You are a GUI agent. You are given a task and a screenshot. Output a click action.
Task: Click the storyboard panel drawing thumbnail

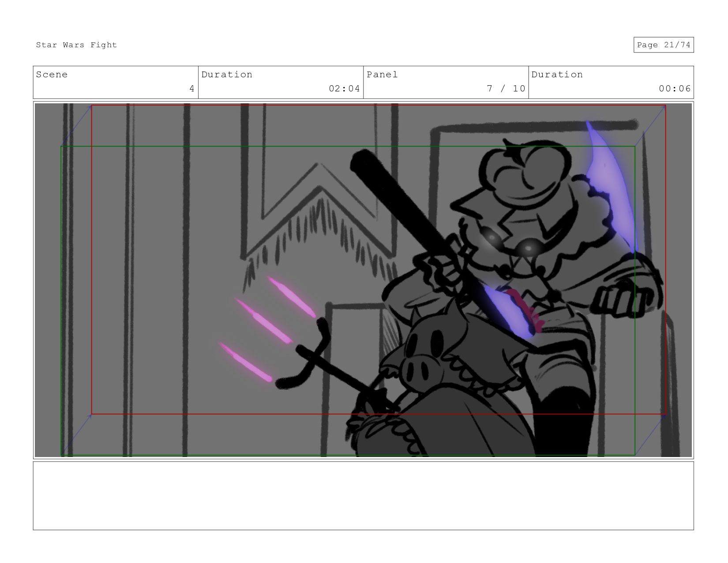pos(364,280)
